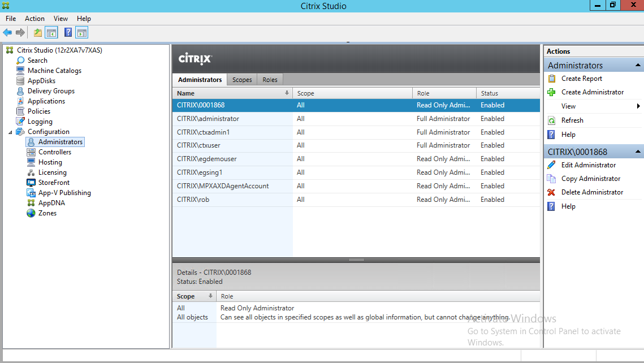Click Refresh action link
Viewport: 644px width, 363px height.
pyautogui.click(x=572, y=120)
